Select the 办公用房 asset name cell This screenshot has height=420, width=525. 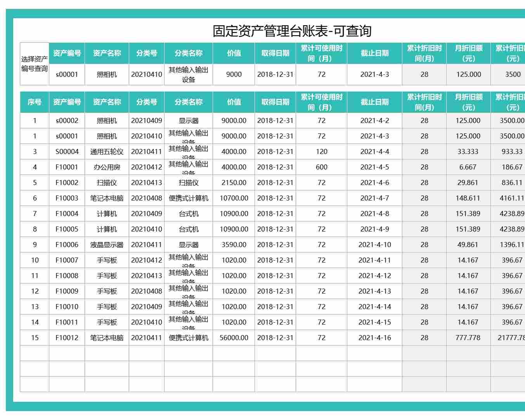pyautogui.click(x=106, y=167)
